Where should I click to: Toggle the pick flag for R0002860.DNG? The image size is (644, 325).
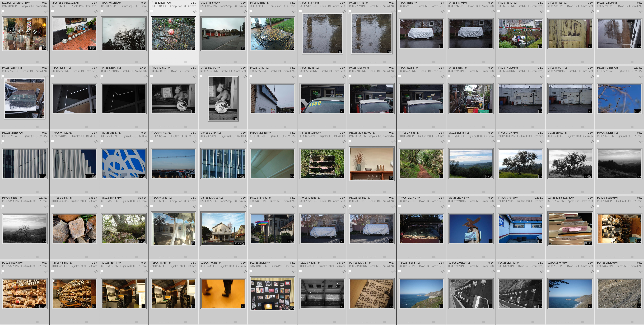tap(350, 271)
